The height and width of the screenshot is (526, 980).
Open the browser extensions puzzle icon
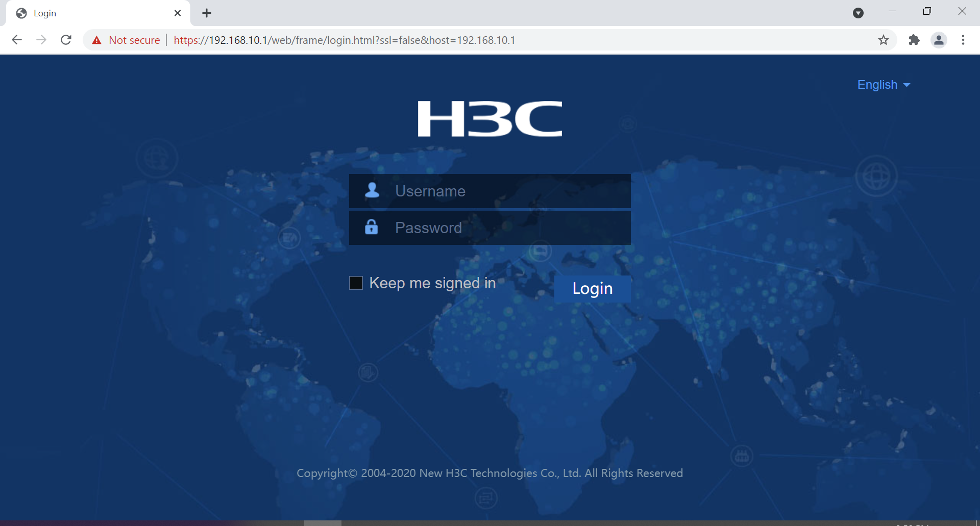click(x=914, y=40)
